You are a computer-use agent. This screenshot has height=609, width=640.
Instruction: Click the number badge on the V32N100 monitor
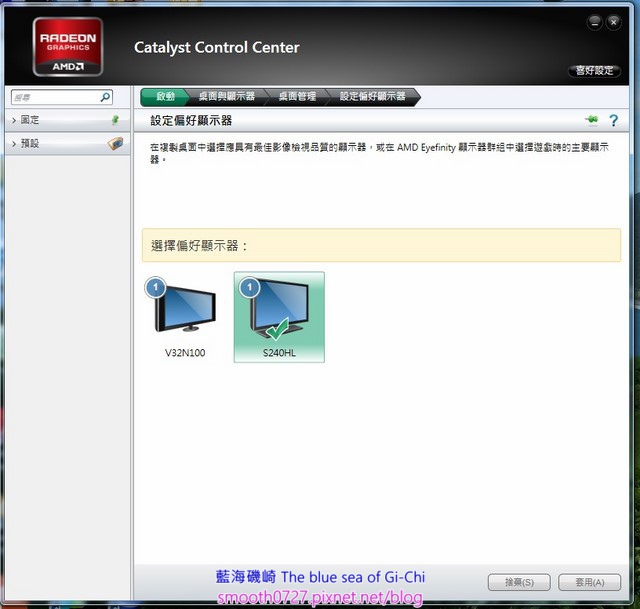click(155, 287)
